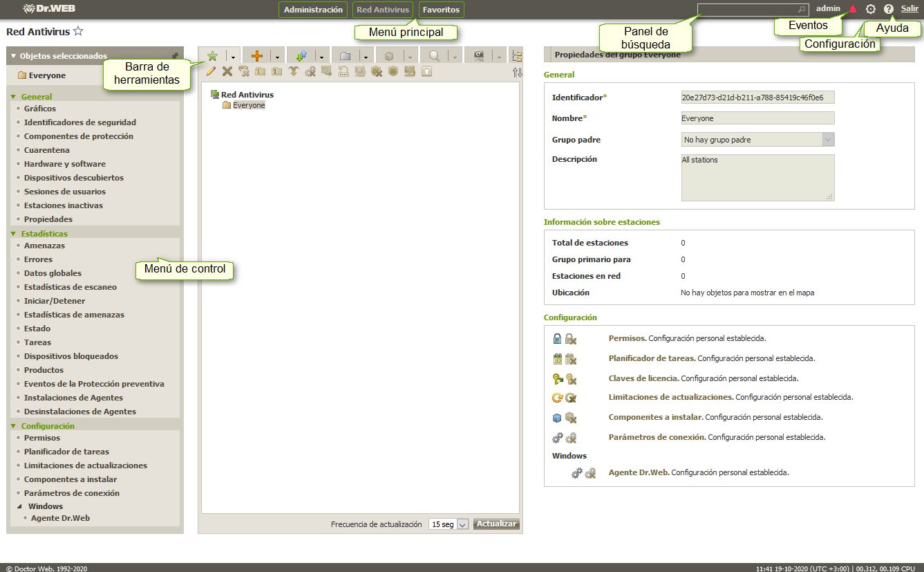This screenshot has height=572, width=924.
Task: Click the orange plus add icon
Action: tap(257, 56)
